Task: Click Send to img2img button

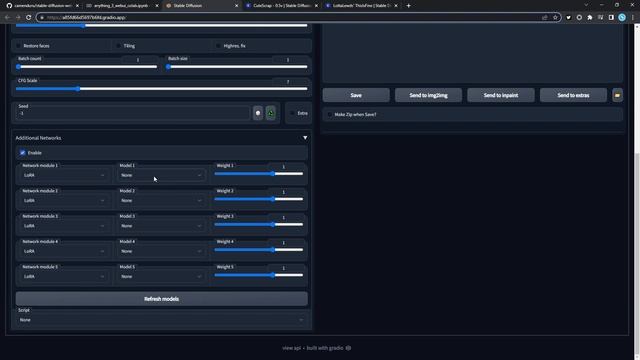Action: point(428,95)
